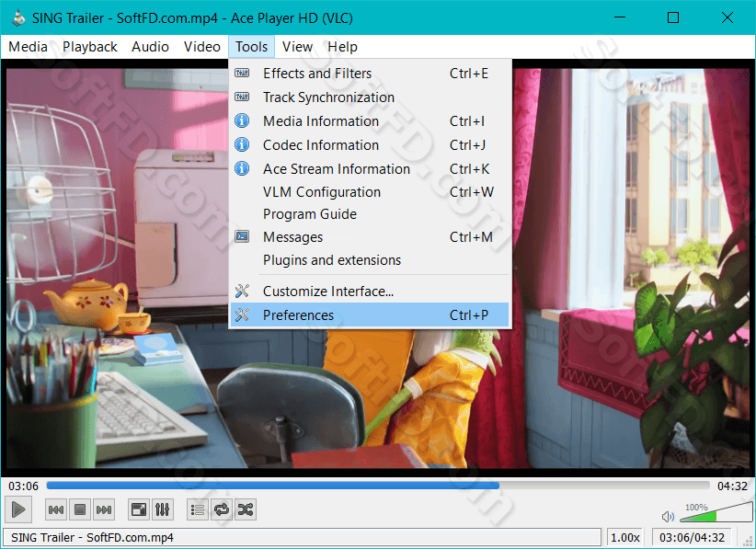Image resolution: width=756 pixels, height=549 pixels.
Task: Click the elapsed time 03:06 label
Action: point(23,486)
